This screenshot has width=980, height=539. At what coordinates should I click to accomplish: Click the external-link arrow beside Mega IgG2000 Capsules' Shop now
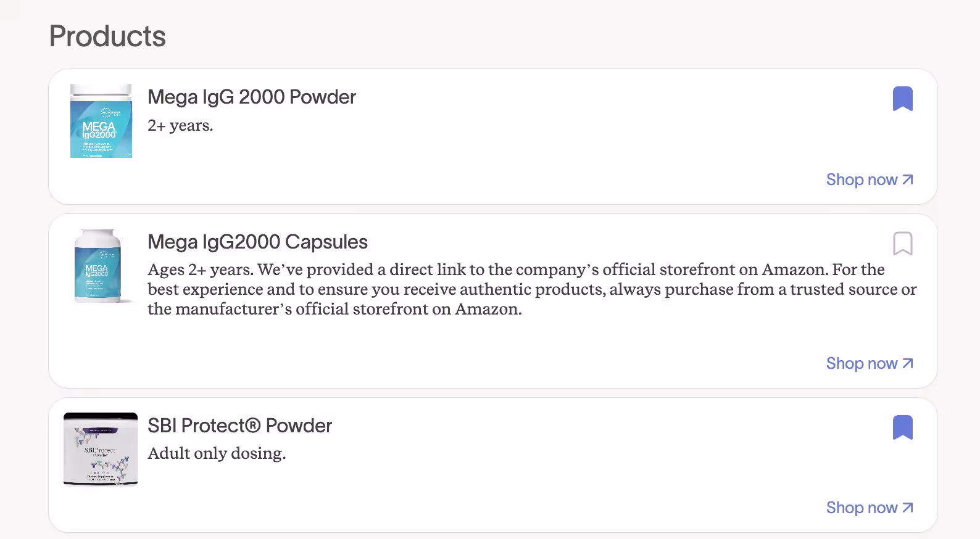[x=907, y=363]
